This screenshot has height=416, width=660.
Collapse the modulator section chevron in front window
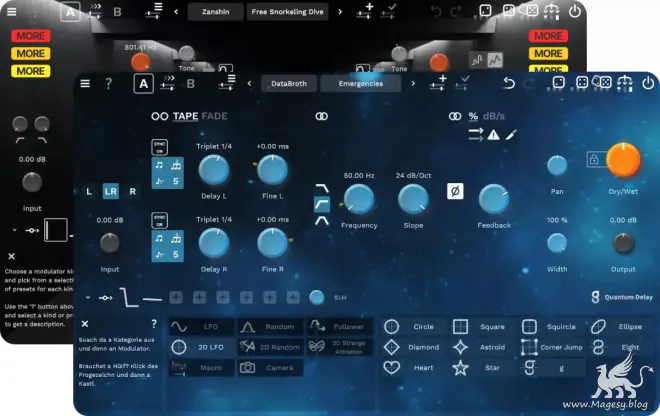[88, 298]
